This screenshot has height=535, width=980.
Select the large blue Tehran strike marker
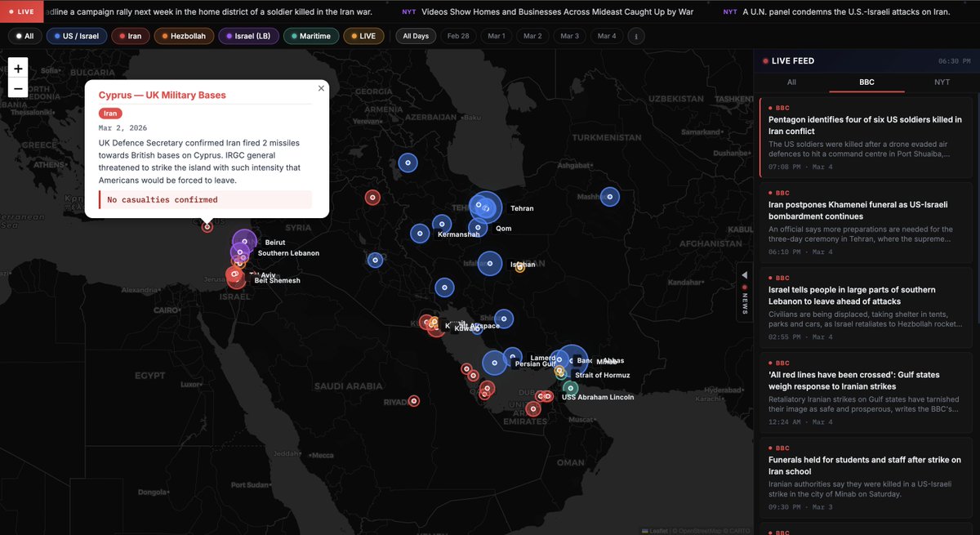(x=486, y=207)
